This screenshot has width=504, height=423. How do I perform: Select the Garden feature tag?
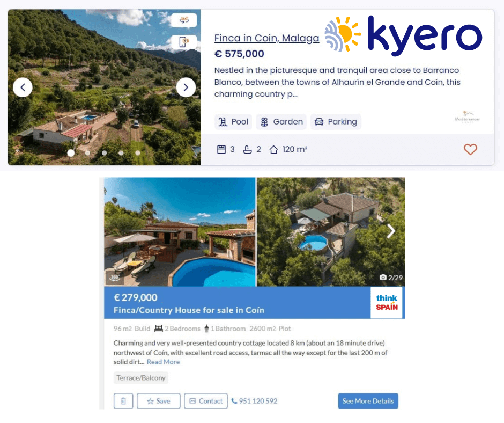(281, 122)
